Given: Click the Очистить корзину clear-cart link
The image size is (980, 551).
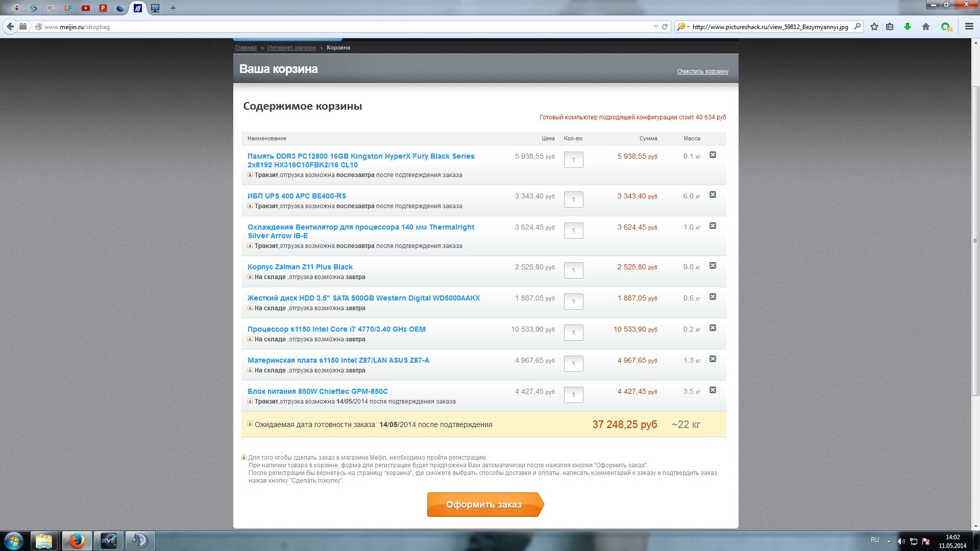Looking at the screenshot, I should pos(703,71).
